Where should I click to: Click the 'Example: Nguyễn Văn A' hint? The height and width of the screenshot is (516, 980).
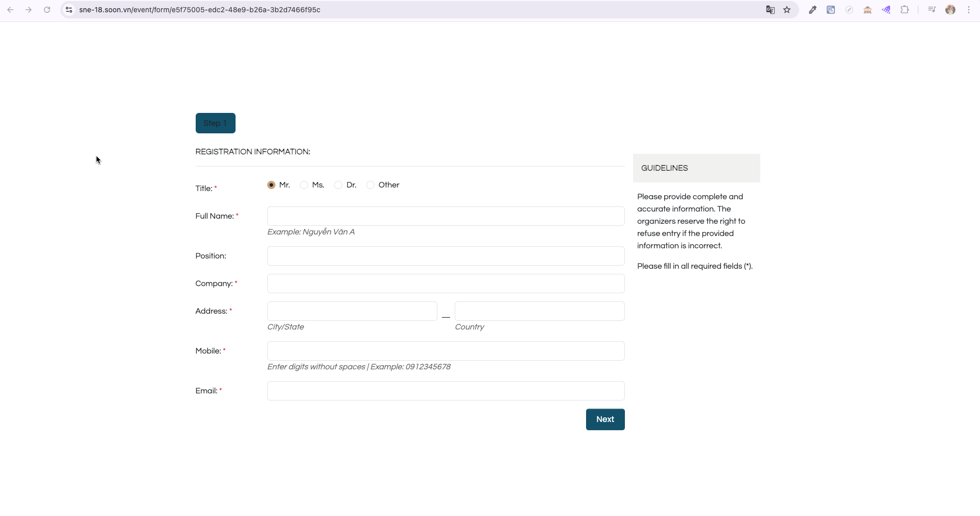(x=311, y=232)
